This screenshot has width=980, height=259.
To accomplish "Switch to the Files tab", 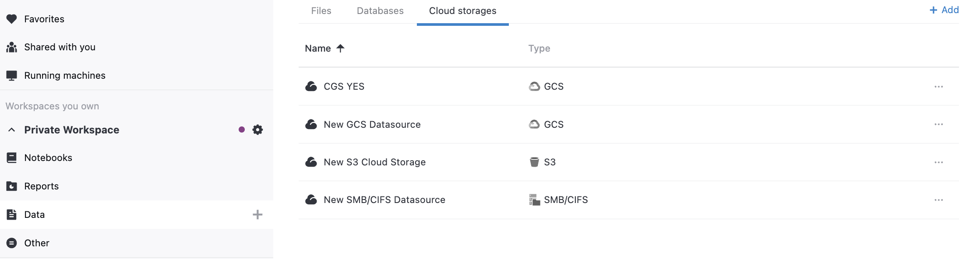I will click(x=321, y=11).
